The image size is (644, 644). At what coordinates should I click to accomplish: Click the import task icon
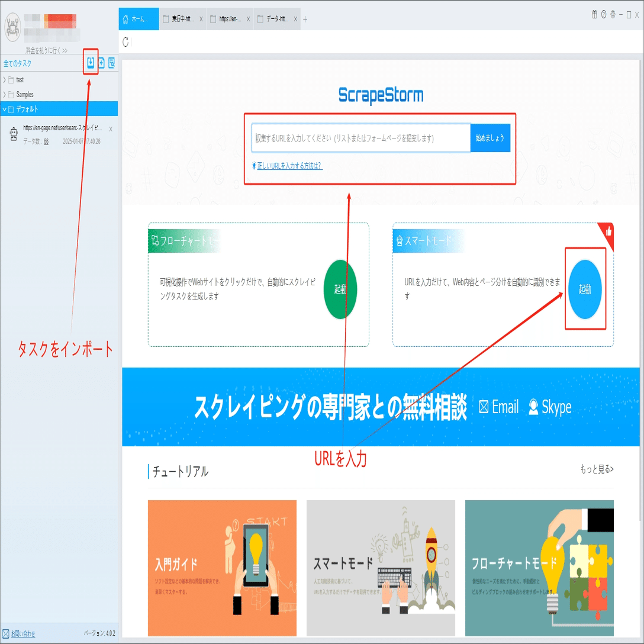[x=91, y=63]
